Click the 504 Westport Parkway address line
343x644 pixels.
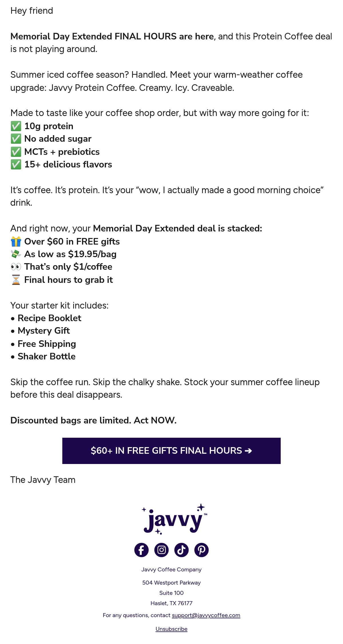tap(171, 583)
